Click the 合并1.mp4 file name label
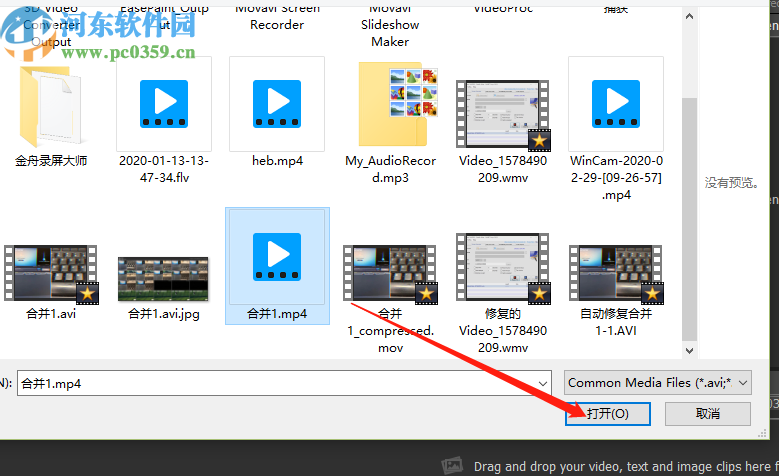The height and width of the screenshot is (476, 779). point(277,314)
